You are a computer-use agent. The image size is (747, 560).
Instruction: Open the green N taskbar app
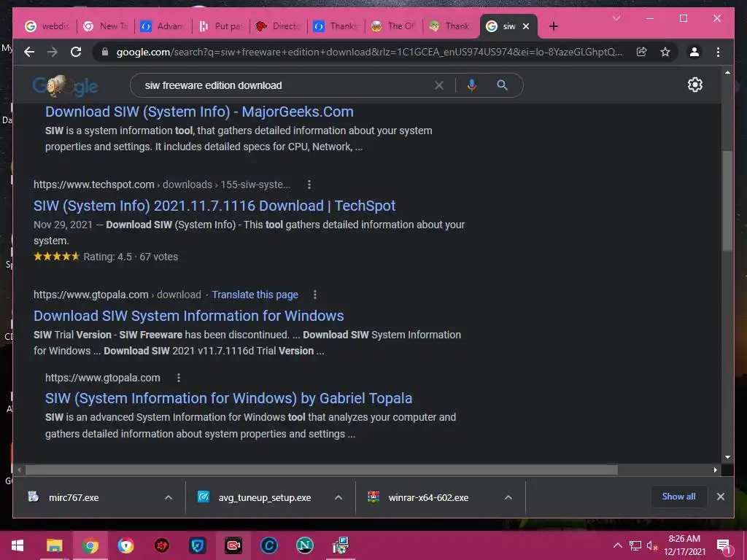pos(304,545)
